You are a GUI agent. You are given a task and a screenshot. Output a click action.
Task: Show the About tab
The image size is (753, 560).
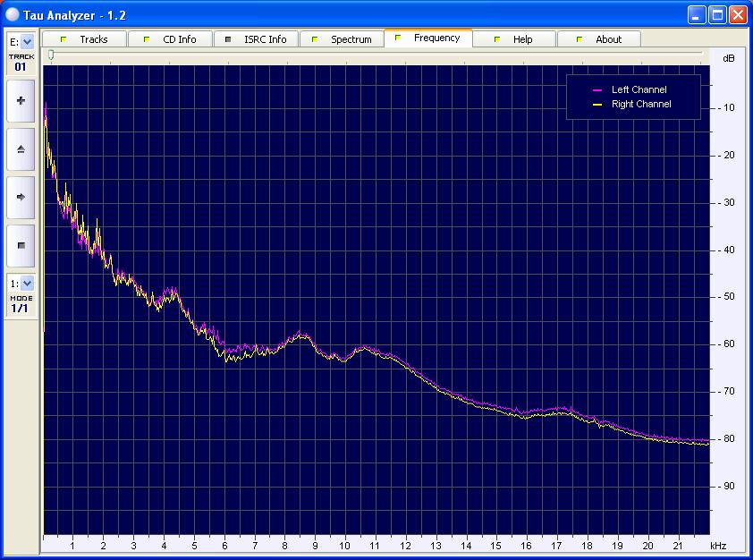click(x=599, y=39)
